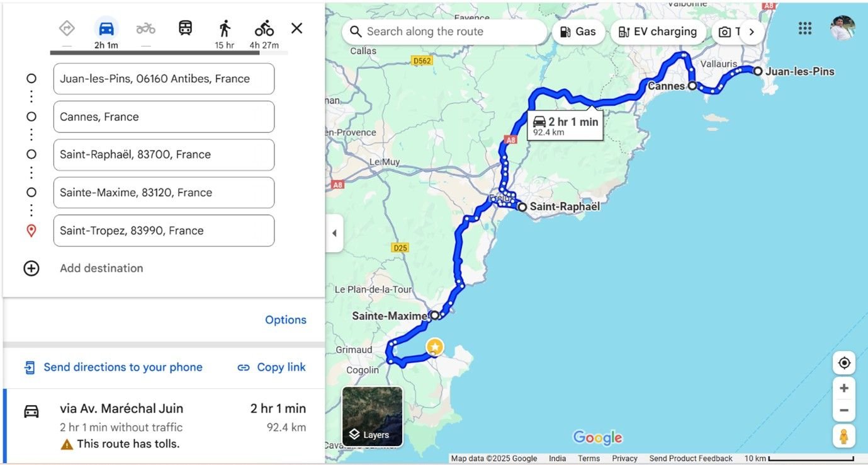Collapse the side panel arrow
Viewport: 868px width, 465px height.
(334, 233)
